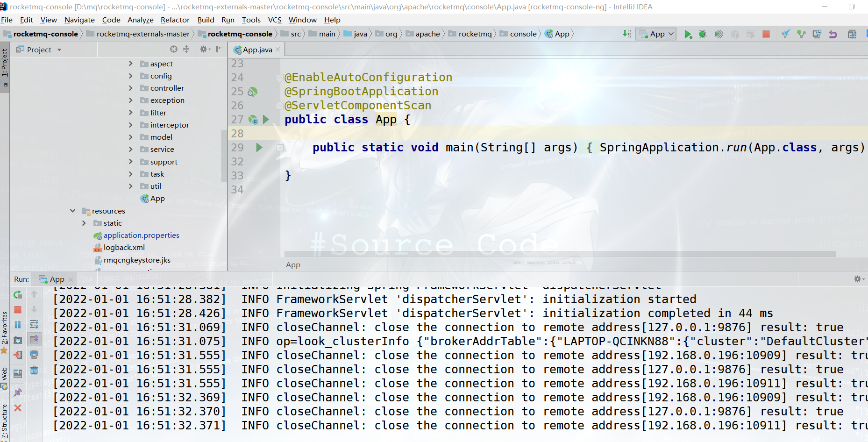The height and width of the screenshot is (442, 868).
Task: Open Project Structure icon in toolbar
Action: [x=852, y=34]
